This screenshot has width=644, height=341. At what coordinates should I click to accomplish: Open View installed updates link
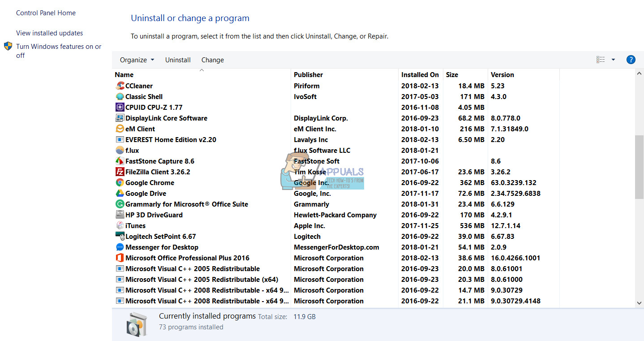coord(49,33)
